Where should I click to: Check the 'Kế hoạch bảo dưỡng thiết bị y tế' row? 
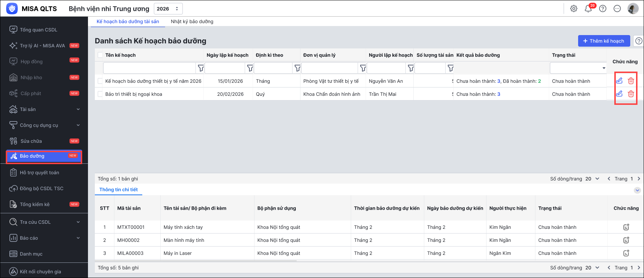click(100, 81)
